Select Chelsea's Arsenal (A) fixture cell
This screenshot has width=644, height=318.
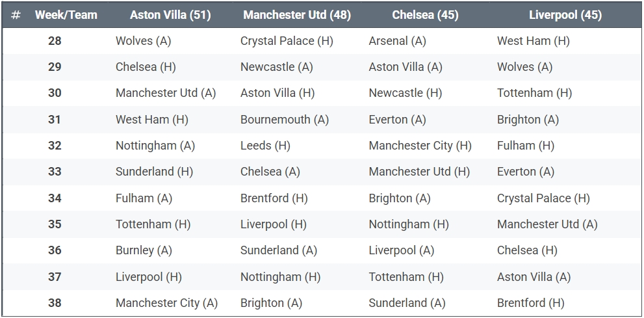pyautogui.click(x=397, y=41)
